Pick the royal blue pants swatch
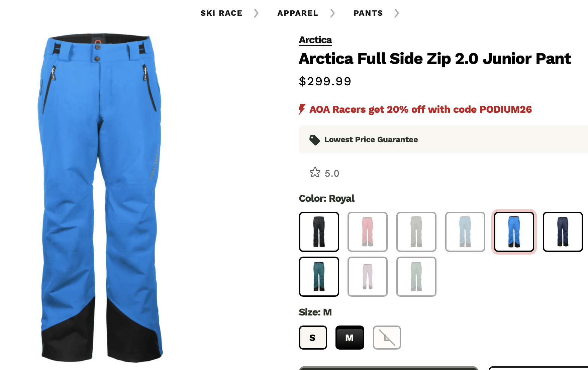 pyautogui.click(x=514, y=232)
